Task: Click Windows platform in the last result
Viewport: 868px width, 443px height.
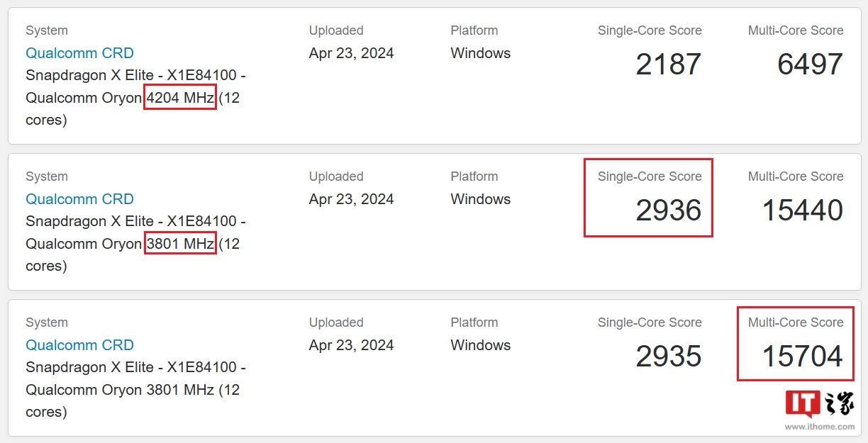Action: pos(480,345)
